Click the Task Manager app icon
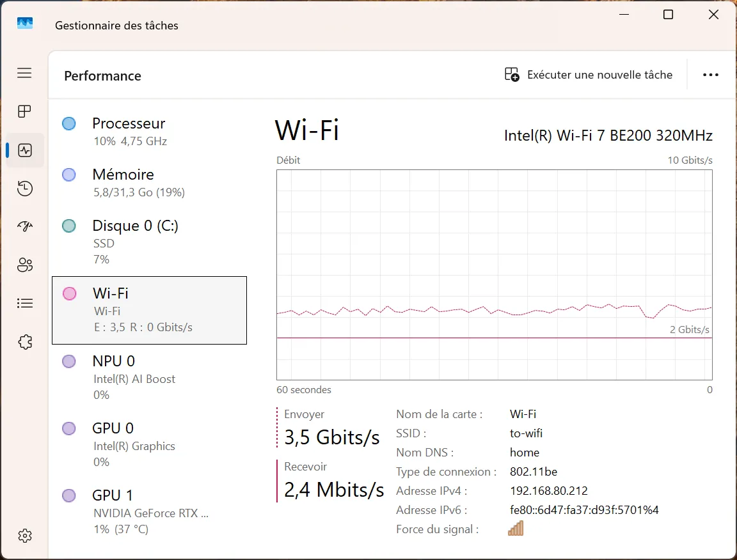 [25, 23]
